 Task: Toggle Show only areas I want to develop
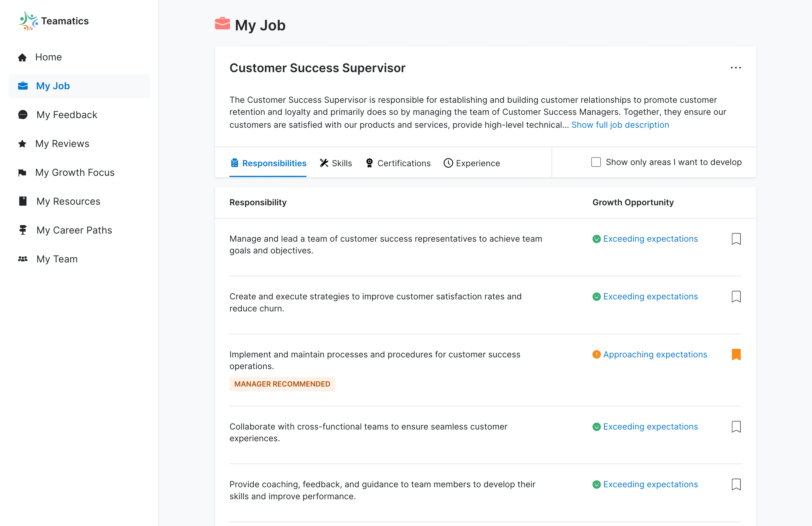pos(595,162)
